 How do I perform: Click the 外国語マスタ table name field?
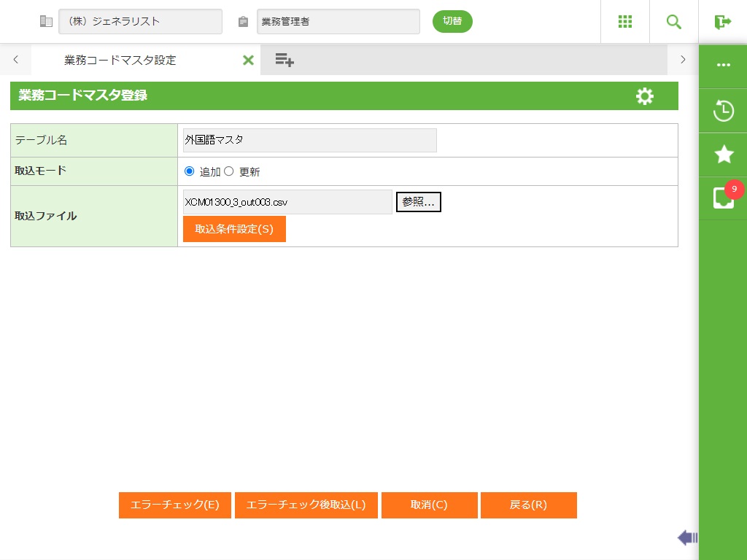[309, 140]
